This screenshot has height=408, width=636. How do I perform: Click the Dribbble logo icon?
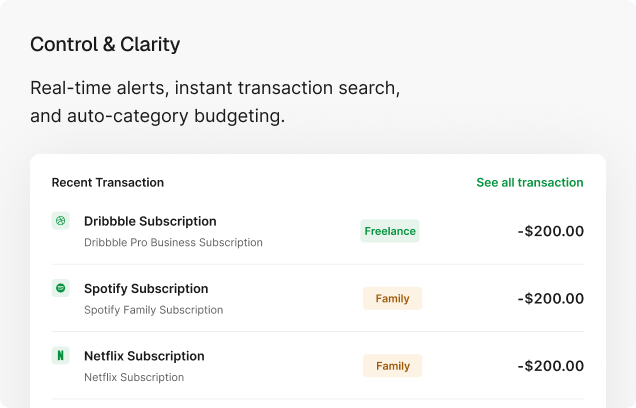click(x=61, y=221)
